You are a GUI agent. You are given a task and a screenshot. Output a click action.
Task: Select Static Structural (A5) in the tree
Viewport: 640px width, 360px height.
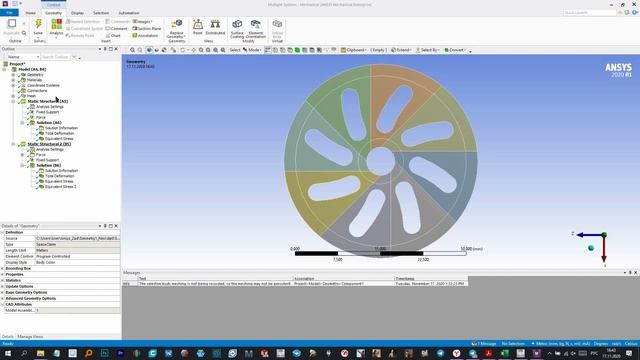click(x=47, y=101)
